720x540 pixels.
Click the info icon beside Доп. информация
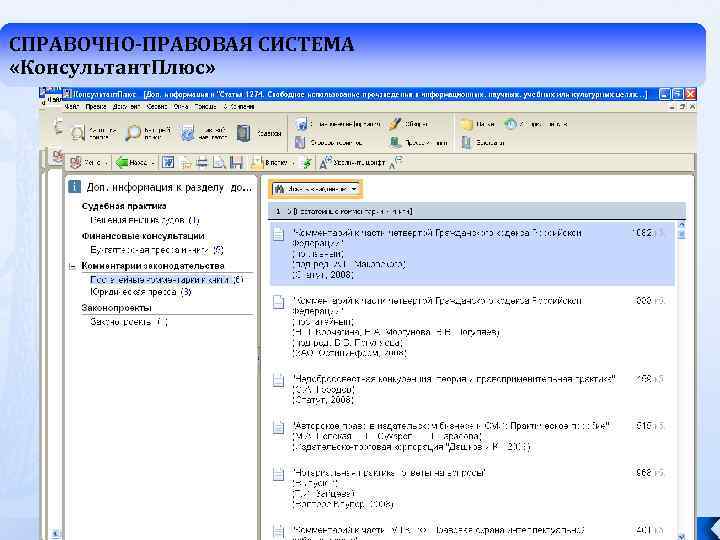[x=74, y=187]
